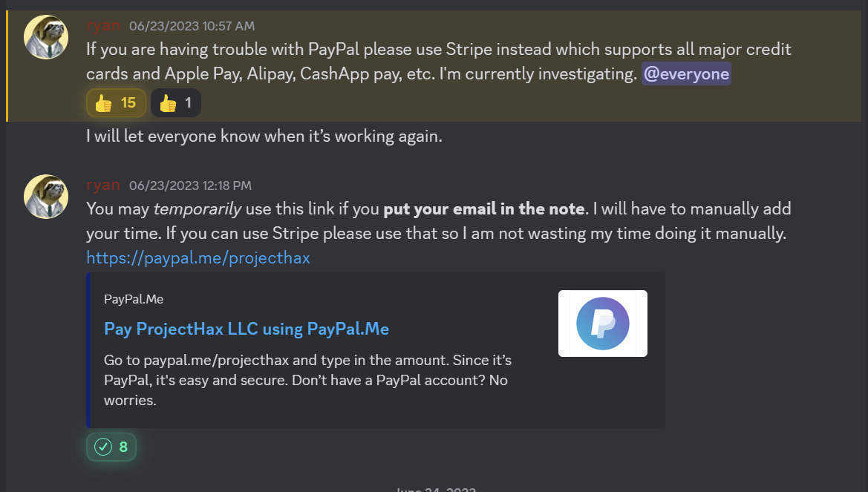Click the embed description about typing the amount
This screenshot has height=492, width=868.
pyautogui.click(x=307, y=380)
